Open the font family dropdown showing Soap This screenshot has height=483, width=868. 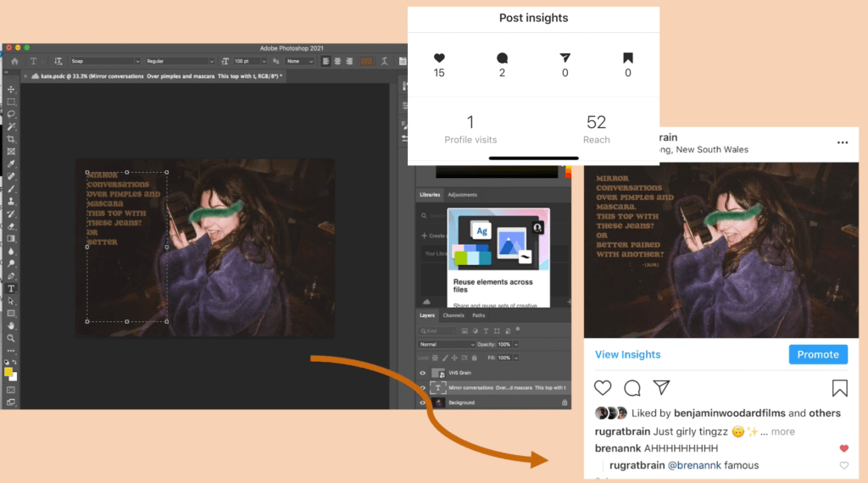point(104,61)
